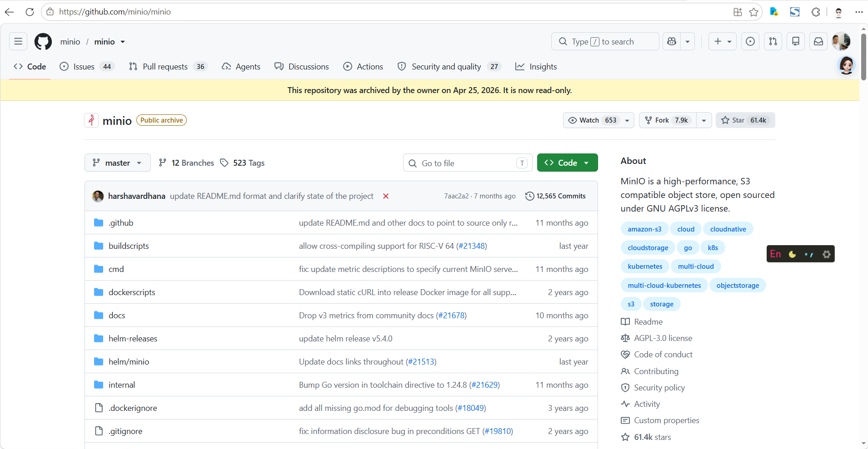The image size is (868, 449).
Task: Click the file icon beside .gitignore
Action: point(99,431)
